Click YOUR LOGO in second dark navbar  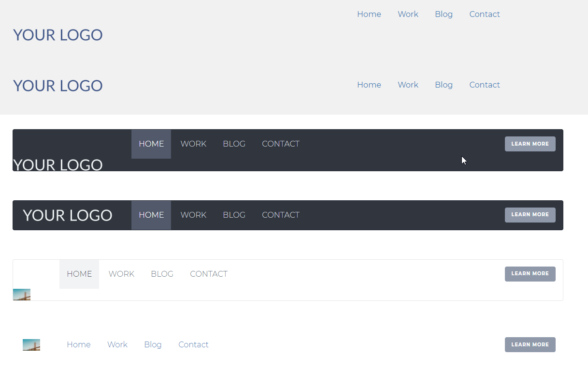pos(68,215)
